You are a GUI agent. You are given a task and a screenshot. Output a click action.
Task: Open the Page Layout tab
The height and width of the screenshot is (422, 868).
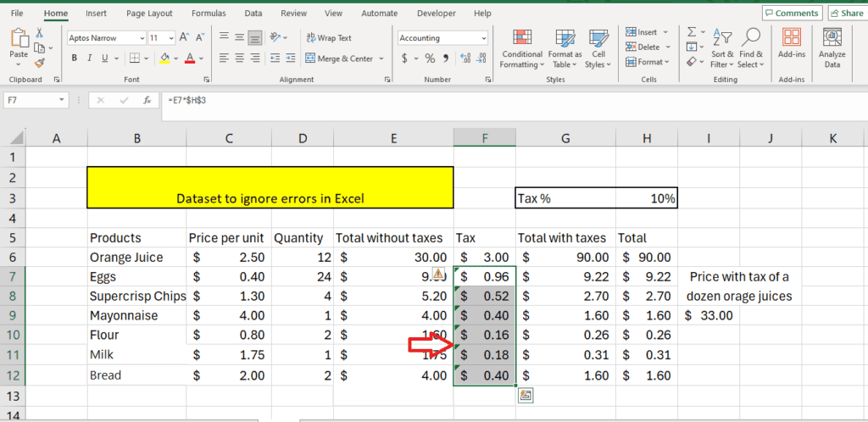[148, 14]
